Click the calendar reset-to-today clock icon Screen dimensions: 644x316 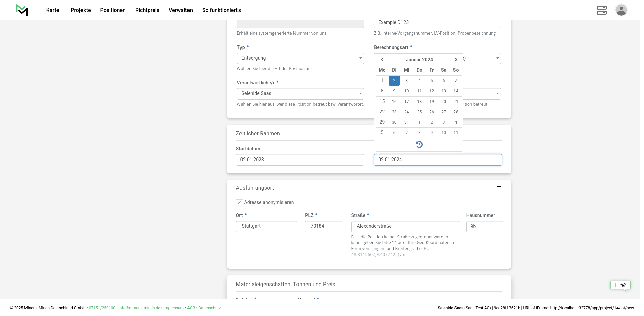(419, 144)
